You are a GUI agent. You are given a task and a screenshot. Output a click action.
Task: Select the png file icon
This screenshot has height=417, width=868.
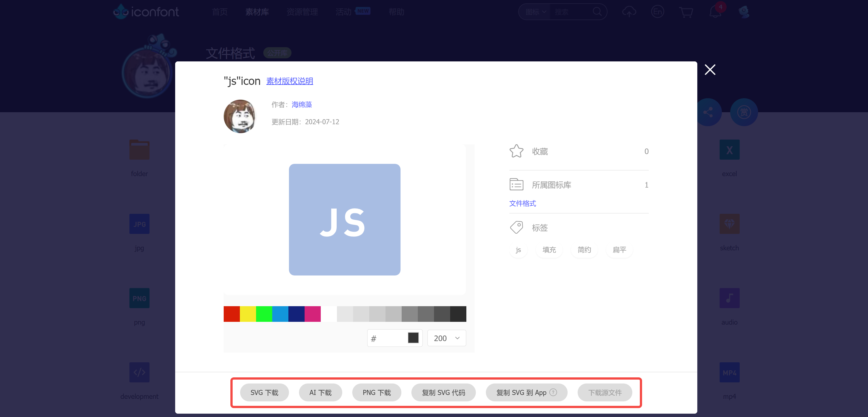139,298
